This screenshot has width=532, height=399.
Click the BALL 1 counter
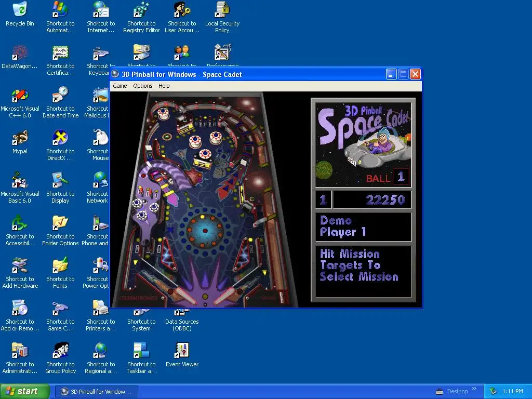(x=388, y=177)
